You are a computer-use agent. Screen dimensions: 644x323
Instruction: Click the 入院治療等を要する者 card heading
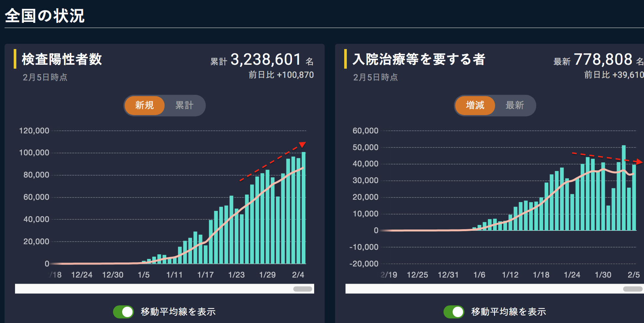pyautogui.click(x=419, y=59)
